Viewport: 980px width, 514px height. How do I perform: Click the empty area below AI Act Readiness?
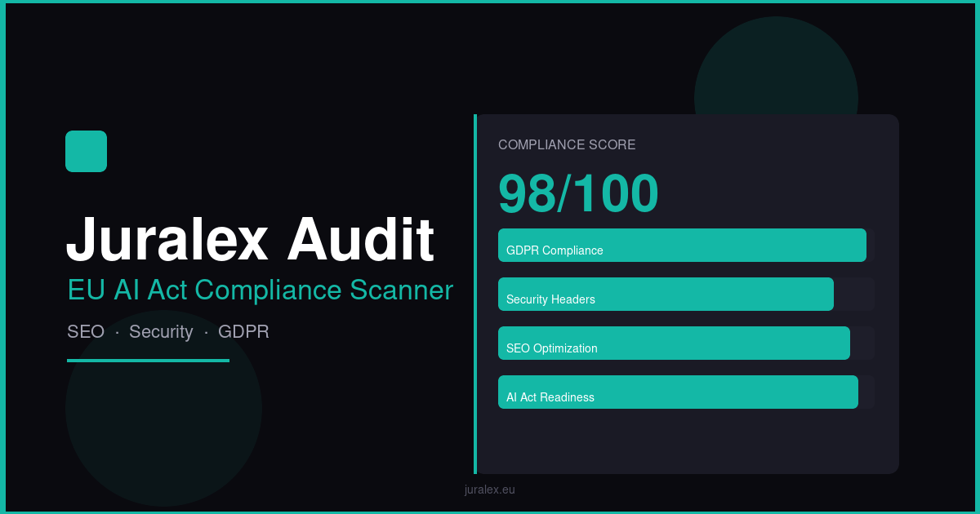(x=686, y=441)
